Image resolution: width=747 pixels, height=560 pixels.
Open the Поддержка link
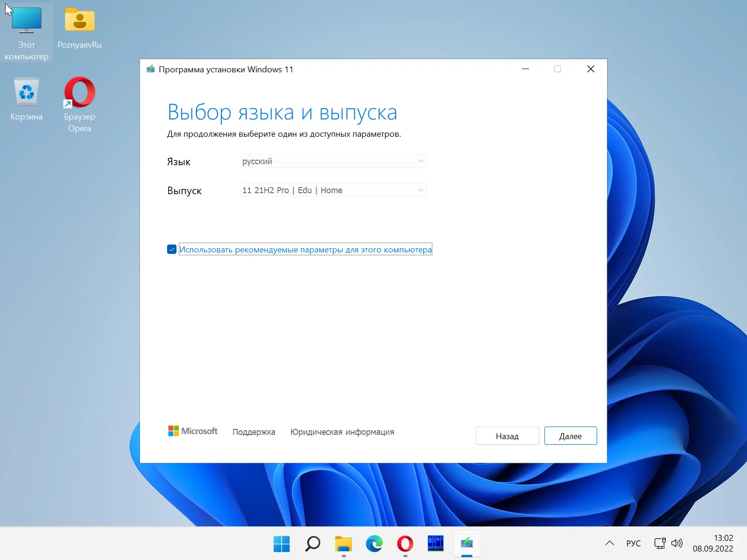coord(254,432)
